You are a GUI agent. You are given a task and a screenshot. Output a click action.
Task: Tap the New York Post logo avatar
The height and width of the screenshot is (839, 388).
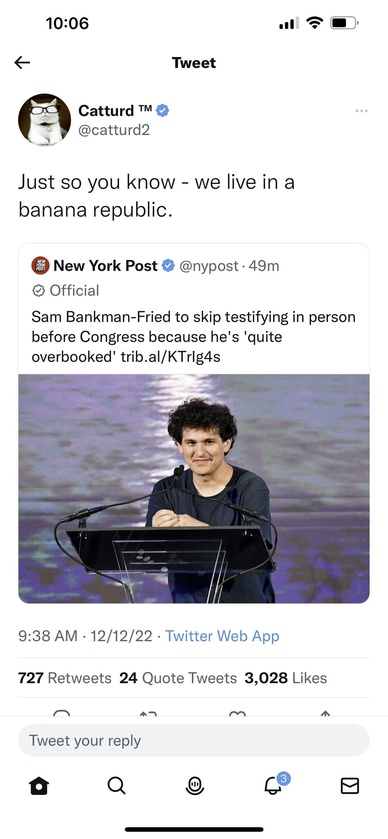pyautogui.click(x=40, y=265)
